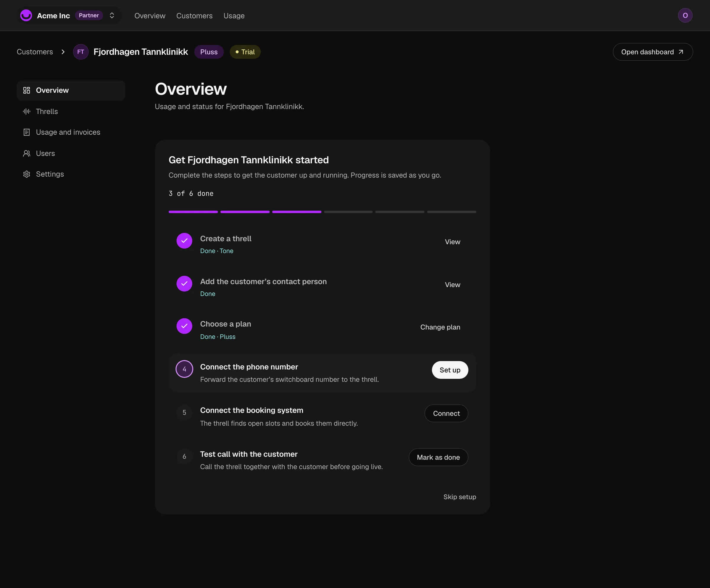Click Set up for phone number
The image size is (710, 588).
tap(450, 370)
